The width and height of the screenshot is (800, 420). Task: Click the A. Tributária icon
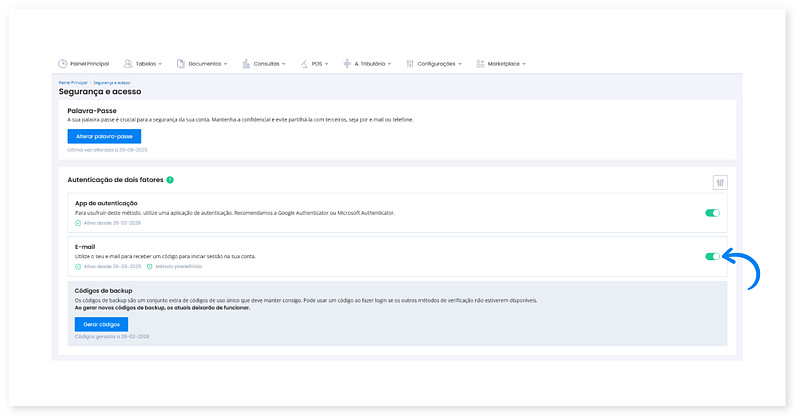pos(347,64)
